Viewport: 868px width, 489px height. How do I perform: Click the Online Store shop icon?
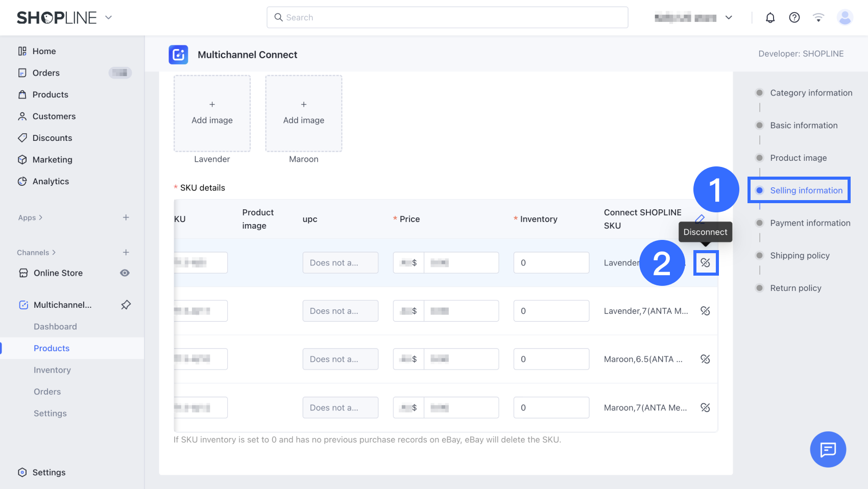[23, 273]
